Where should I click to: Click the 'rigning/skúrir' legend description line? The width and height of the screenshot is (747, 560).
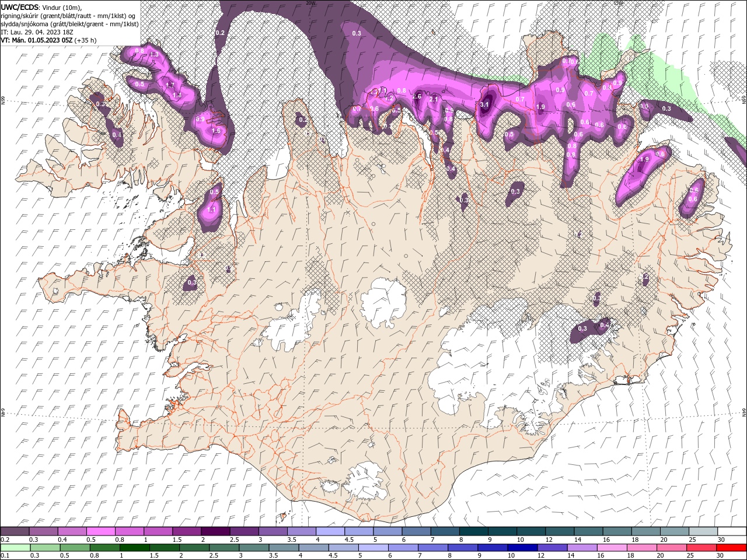coord(68,16)
